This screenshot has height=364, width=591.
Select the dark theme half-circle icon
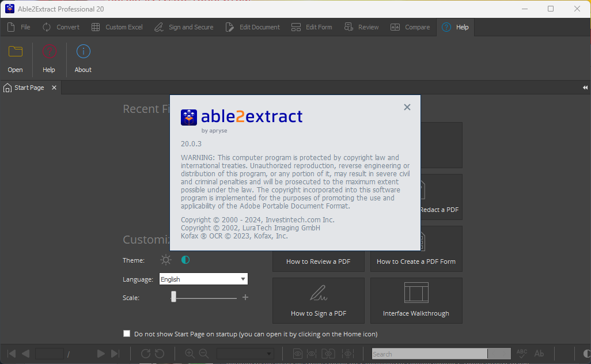(185, 260)
